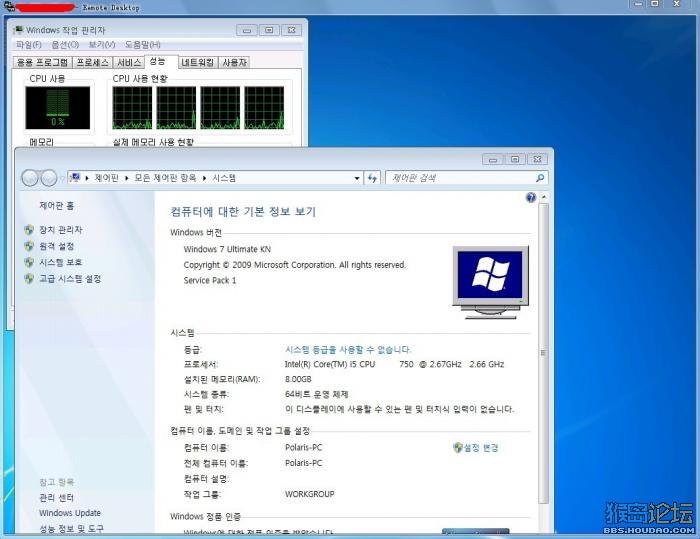700x539 pixels.
Task: Open the 파일(F) menu in Task Manager
Action: tap(29, 45)
